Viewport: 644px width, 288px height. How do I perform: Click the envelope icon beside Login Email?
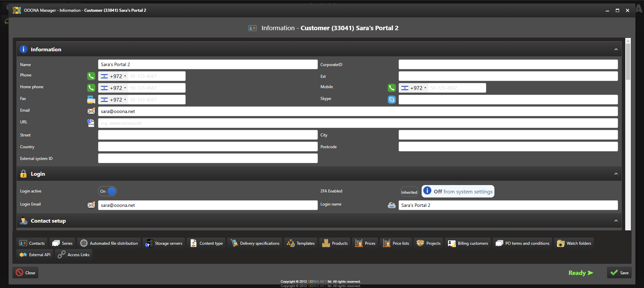(91, 205)
